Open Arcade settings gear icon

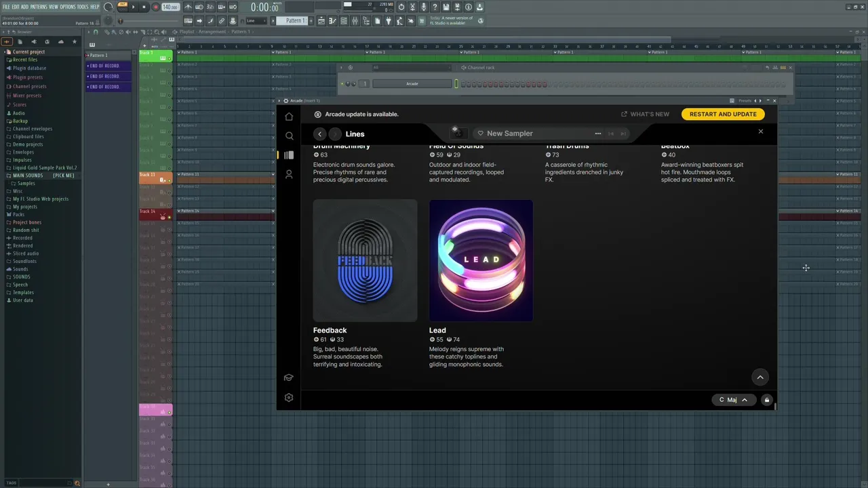(x=289, y=398)
